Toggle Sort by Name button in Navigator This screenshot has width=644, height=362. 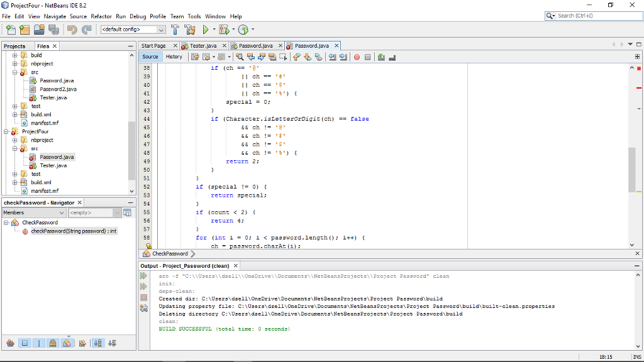pyautogui.click(x=98, y=343)
